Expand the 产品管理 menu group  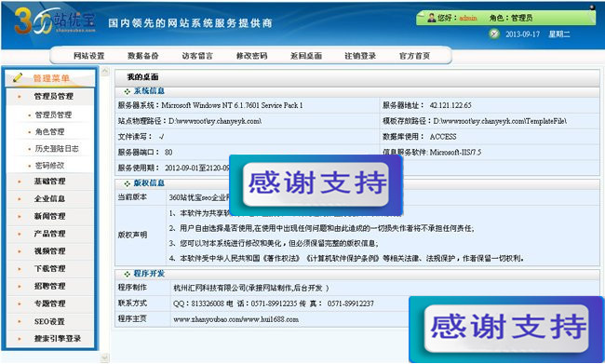coord(50,234)
